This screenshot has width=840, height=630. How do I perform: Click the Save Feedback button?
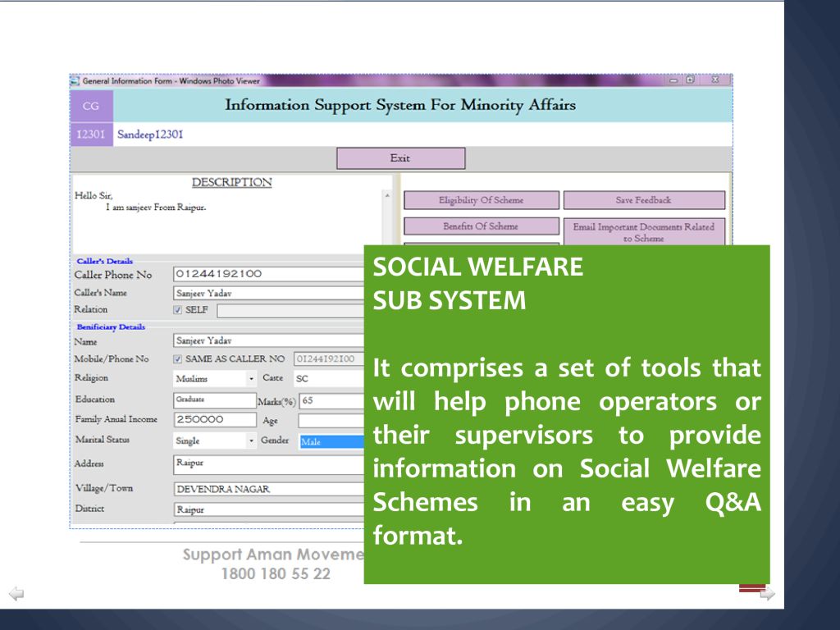coord(644,200)
